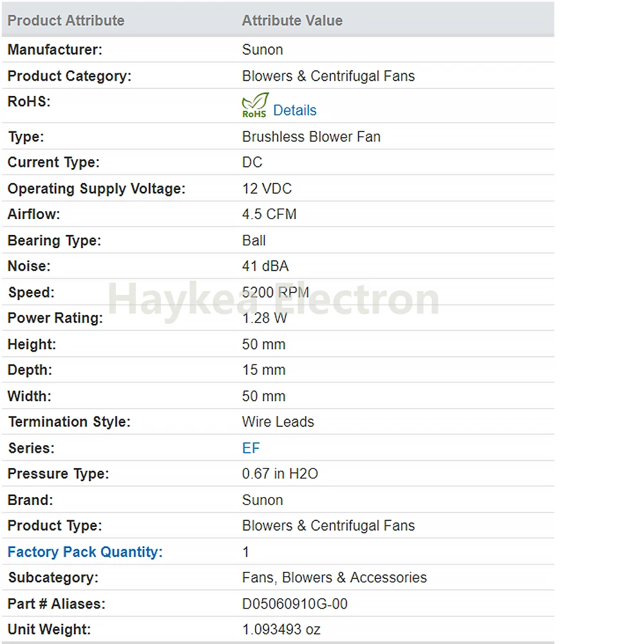Click the Brushless Blower Fan type value

pyautogui.click(x=311, y=137)
